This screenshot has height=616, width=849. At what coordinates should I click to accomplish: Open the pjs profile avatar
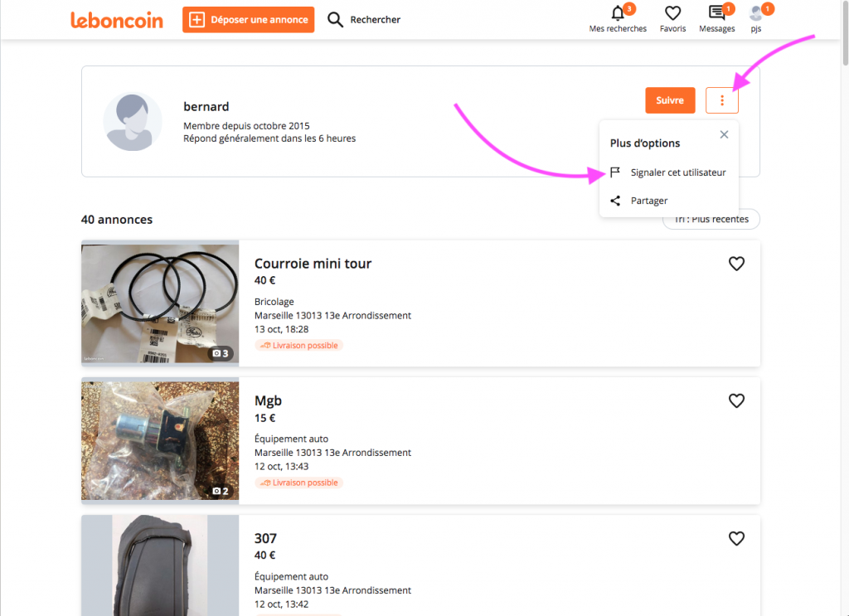point(756,13)
